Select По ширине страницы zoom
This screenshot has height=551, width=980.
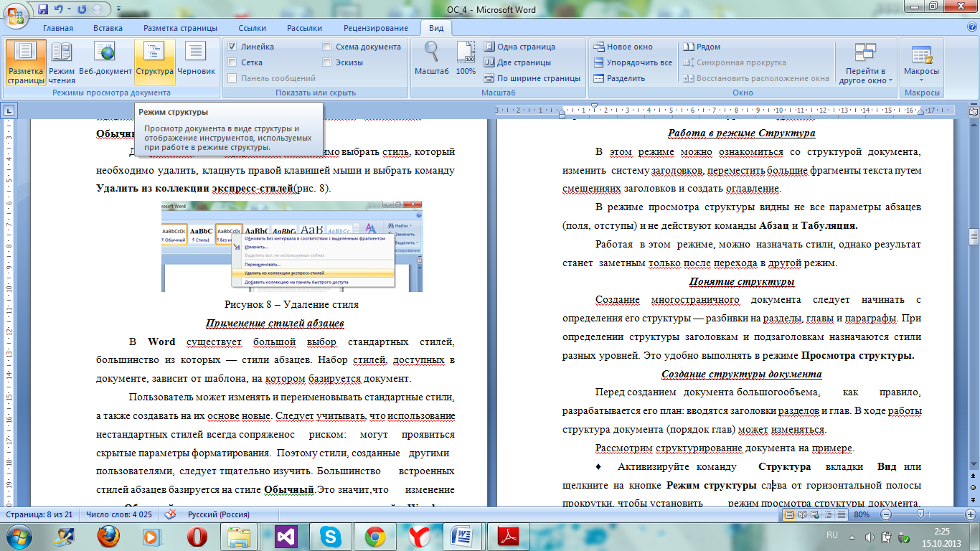[x=532, y=78]
